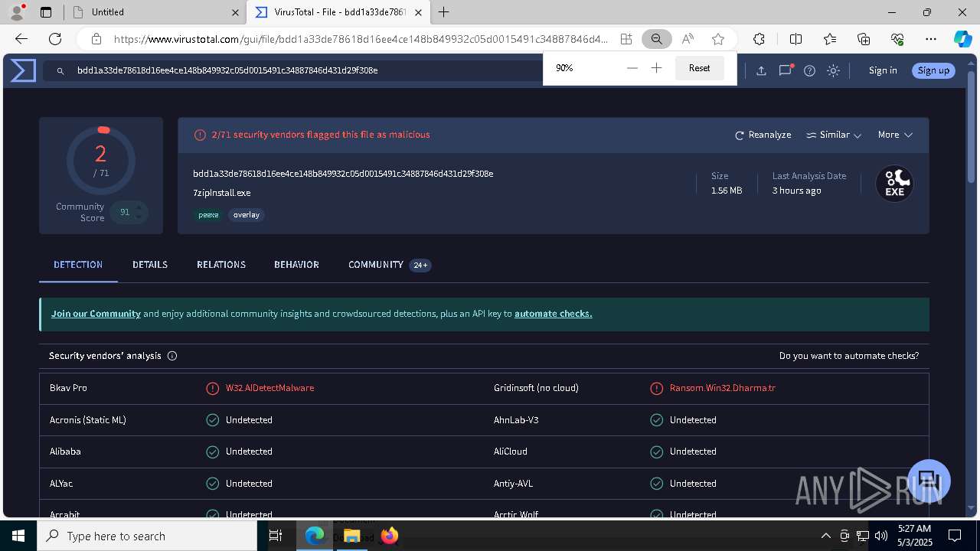Image resolution: width=980 pixels, height=551 pixels.
Task: Click the browser profile avatar icon
Action: pos(17,11)
